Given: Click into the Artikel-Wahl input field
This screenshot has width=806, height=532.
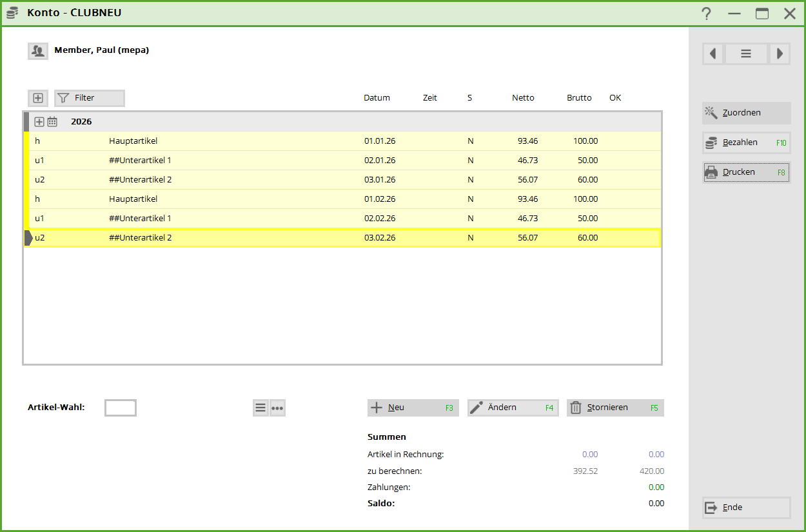Looking at the screenshot, I should [121, 408].
